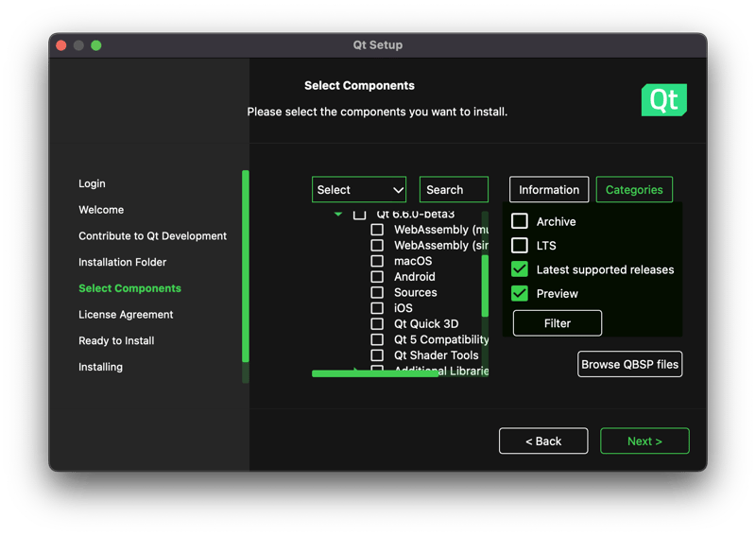Switch to the Information tab
The width and height of the screenshot is (756, 536).
point(549,190)
